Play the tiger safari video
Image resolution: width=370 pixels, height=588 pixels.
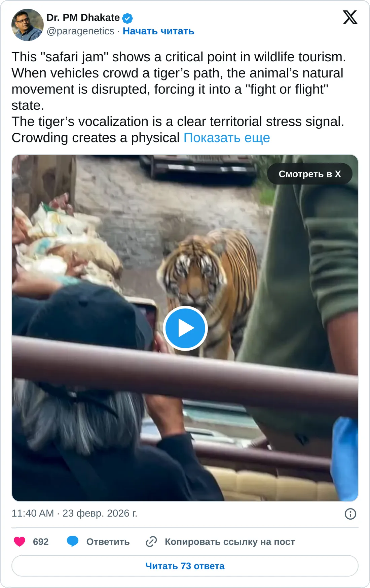[185, 328]
